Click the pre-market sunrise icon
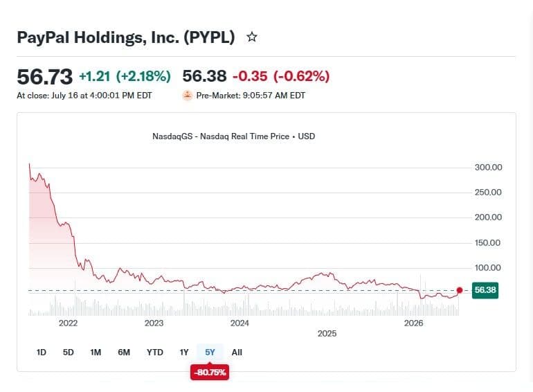The image size is (533, 392). click(x=188, y=96)
